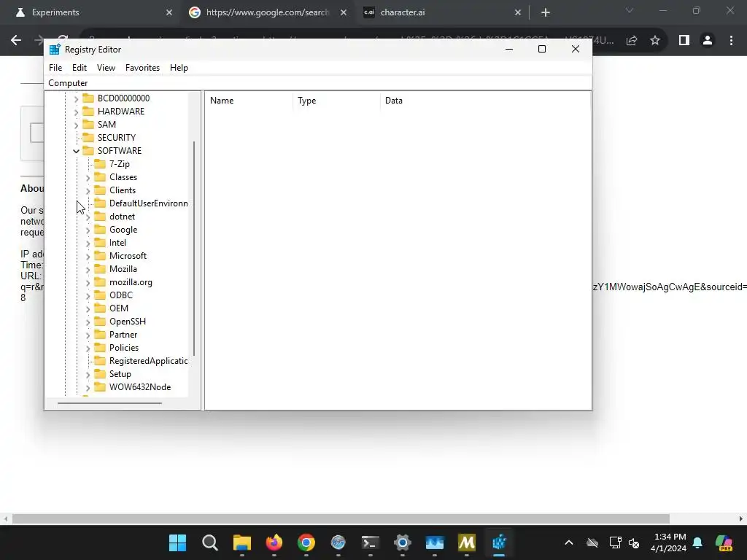Select the SECURITY folder icon

pos(88,138)
